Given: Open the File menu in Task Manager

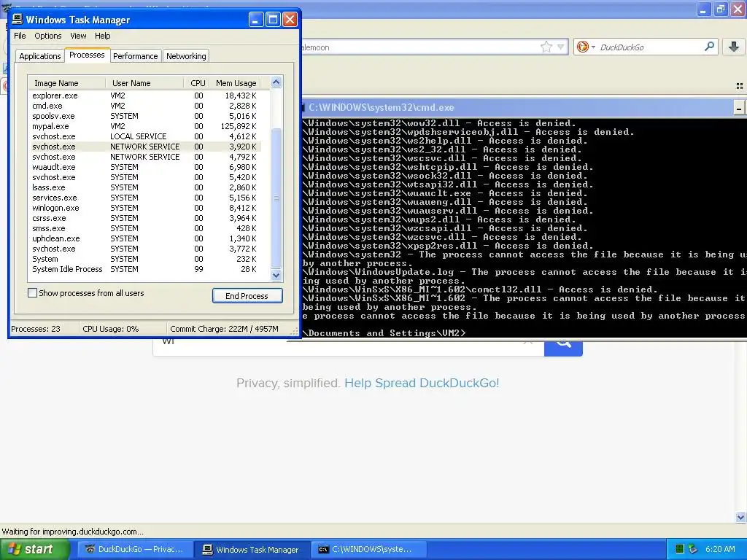Looking at the screenshot, I should tap(20, 36).
